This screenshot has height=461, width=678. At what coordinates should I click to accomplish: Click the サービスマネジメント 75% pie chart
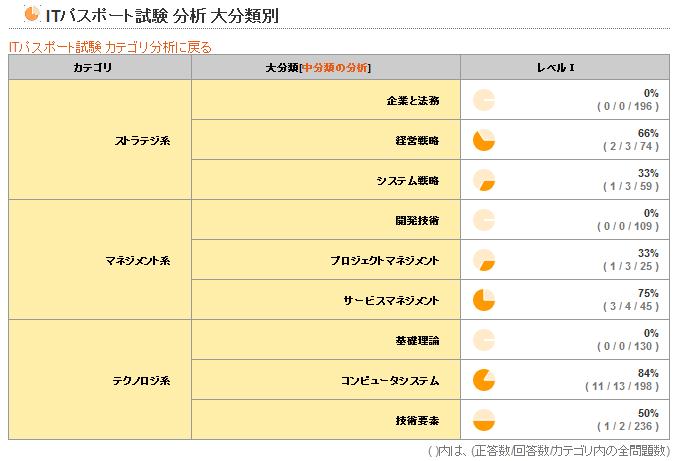pyautogui.click(x=484, y=300)
